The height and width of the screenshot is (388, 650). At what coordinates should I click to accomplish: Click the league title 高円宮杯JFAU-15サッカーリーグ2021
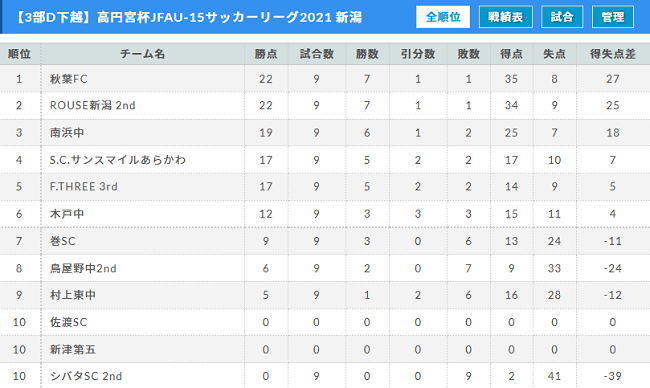click(x=214, y=17)
